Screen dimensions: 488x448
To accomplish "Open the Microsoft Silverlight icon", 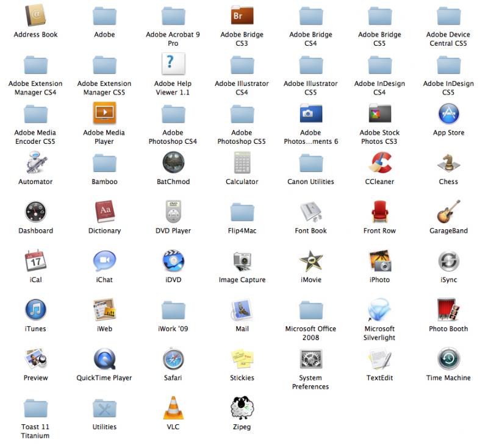I will (x=379, y=310).
